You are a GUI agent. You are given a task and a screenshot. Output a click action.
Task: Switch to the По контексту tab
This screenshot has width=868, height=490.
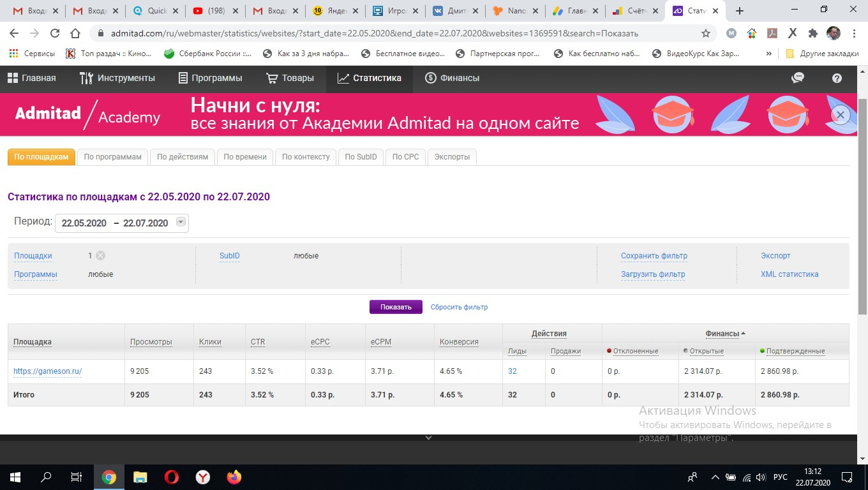tap(306, 157)
